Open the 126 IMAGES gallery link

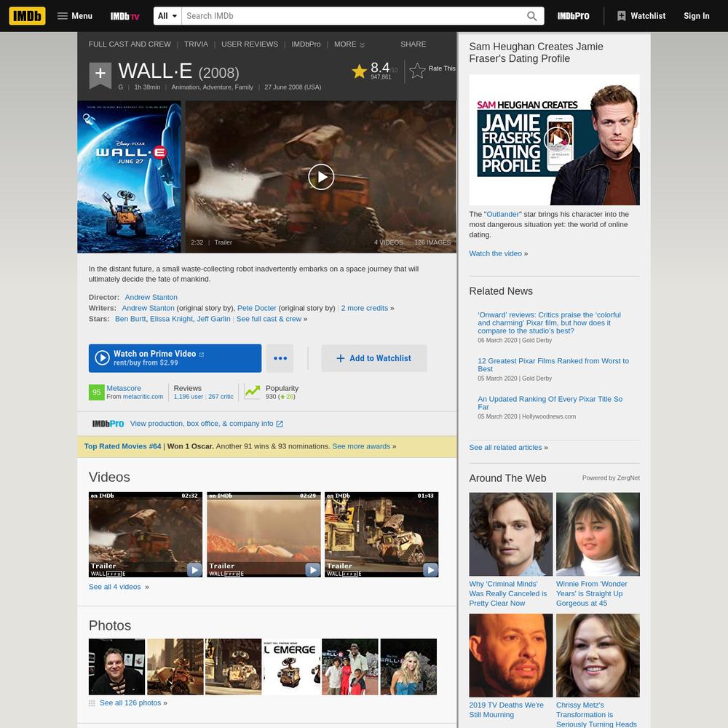(x=432, y=242)
